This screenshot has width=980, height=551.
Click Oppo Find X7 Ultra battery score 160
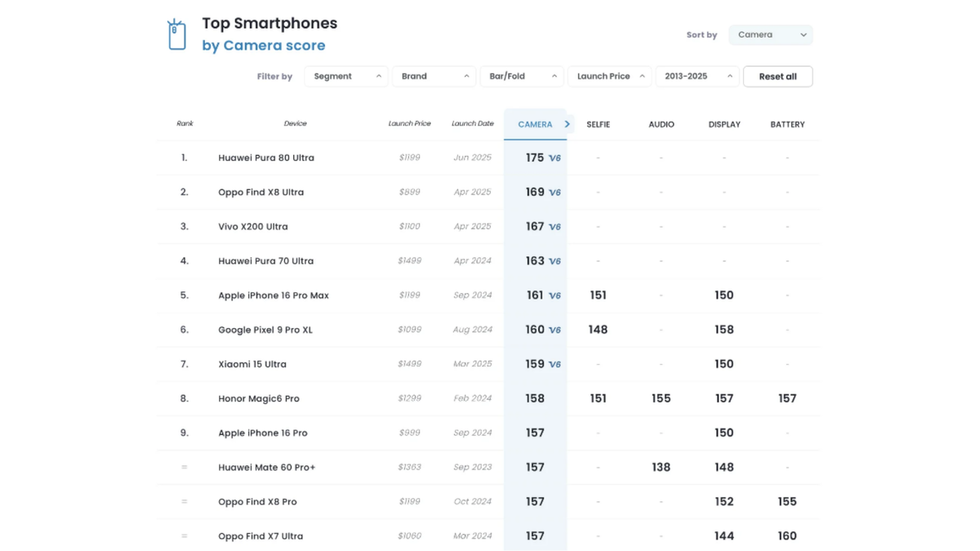[x=787, y=535]
